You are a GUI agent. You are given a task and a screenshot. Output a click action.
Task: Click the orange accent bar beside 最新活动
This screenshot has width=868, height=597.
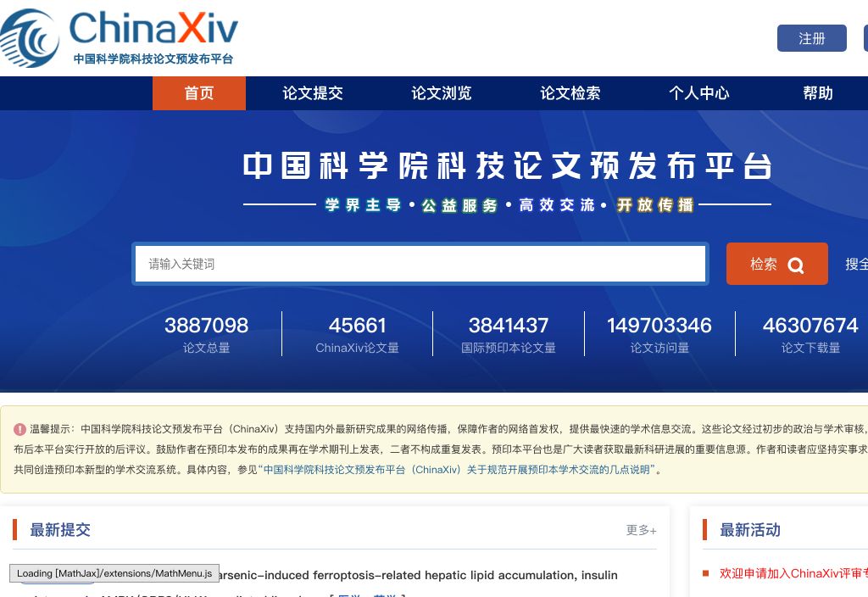coord(704,530)
